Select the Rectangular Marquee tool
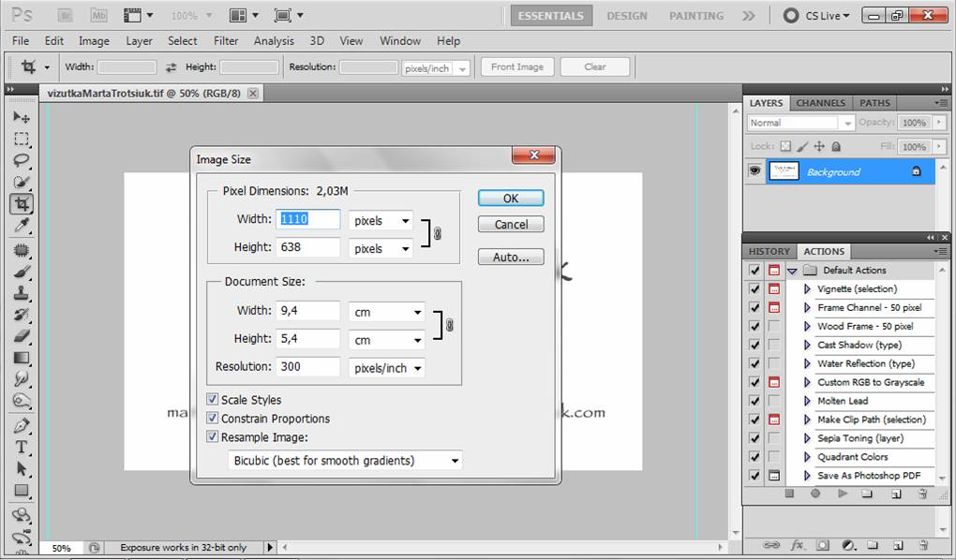956x560 pixels. pyautogui.click(x=22, y=139)
